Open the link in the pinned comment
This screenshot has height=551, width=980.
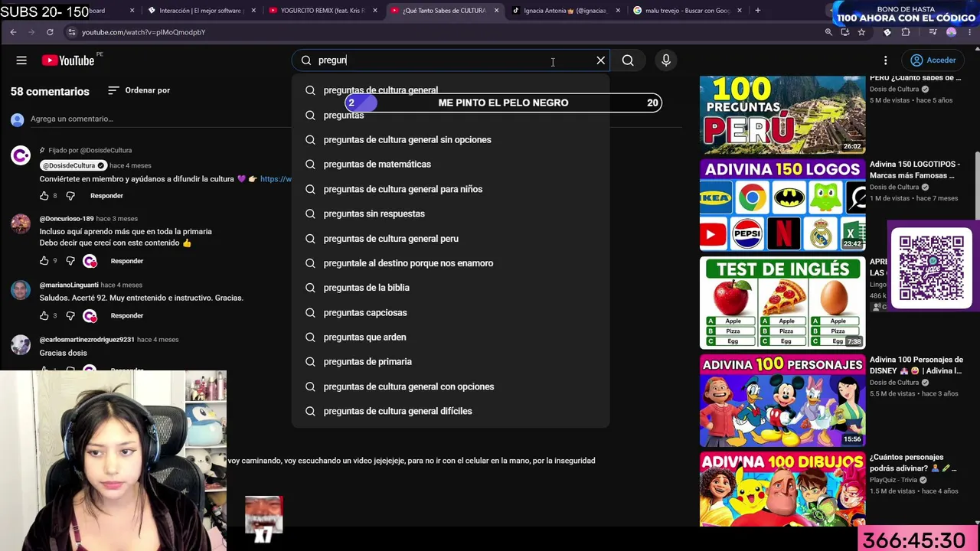coord(276,179)
